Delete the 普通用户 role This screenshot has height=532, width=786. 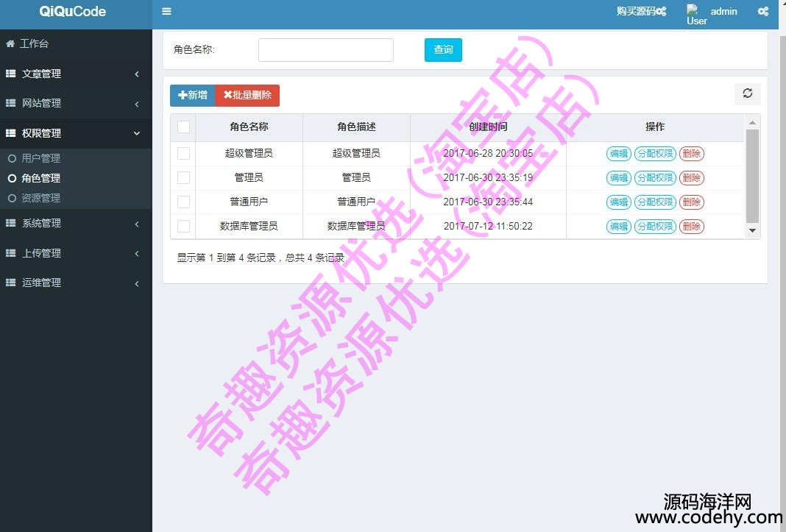[692, 202]
